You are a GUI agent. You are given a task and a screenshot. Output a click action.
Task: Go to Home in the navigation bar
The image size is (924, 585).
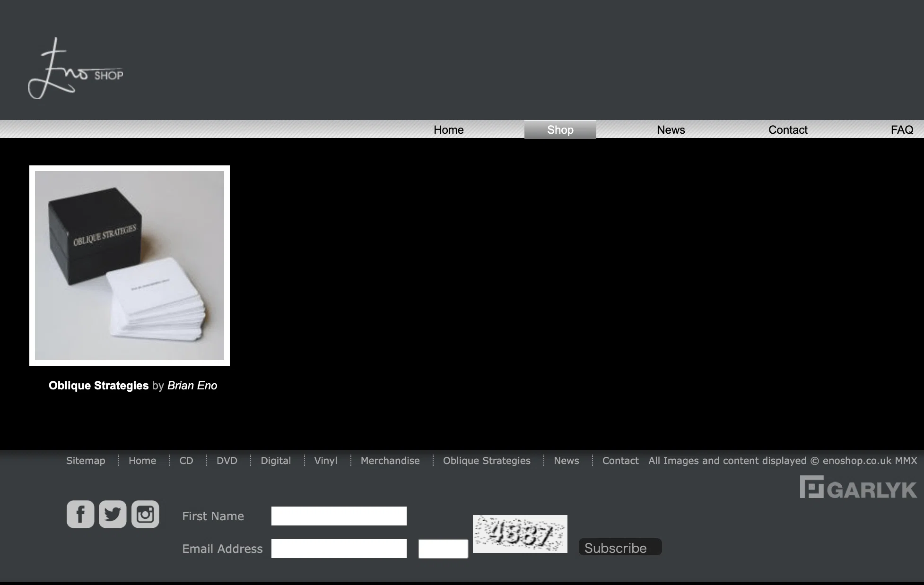point(449,129)
